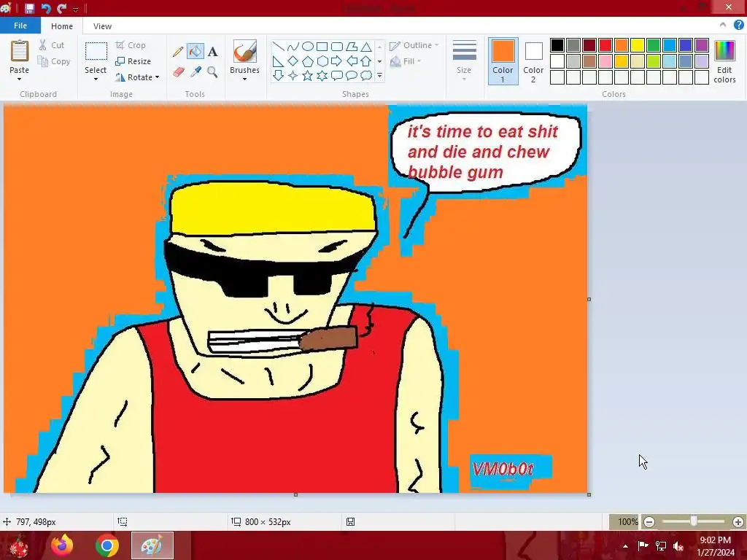Click the zoom out minus button
747x560 pixels.
click(649, 522)
